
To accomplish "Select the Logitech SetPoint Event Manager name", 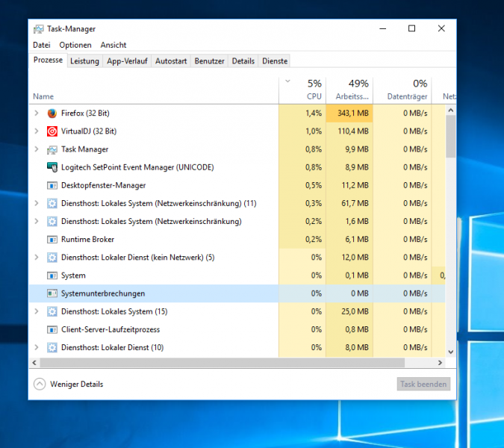I will coord(137,167).
